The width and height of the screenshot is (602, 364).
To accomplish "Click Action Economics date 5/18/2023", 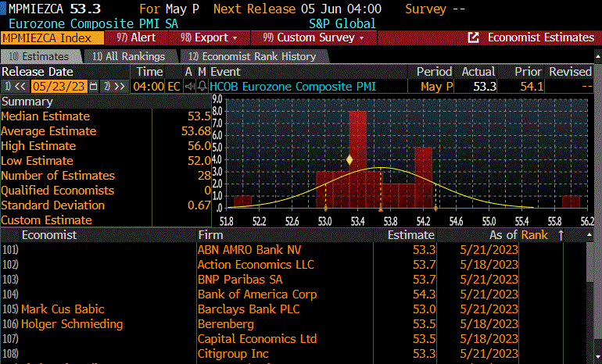I will pyautogui.click(x=489, y=265).
